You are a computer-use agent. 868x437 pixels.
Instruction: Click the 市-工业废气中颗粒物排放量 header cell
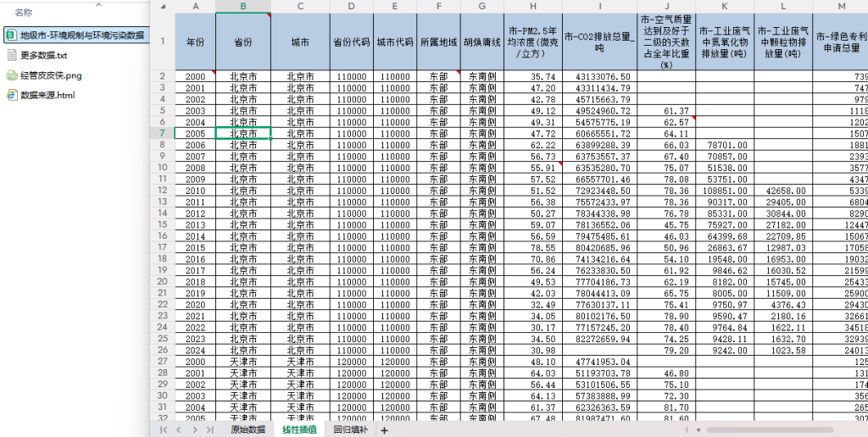[782, 41]
